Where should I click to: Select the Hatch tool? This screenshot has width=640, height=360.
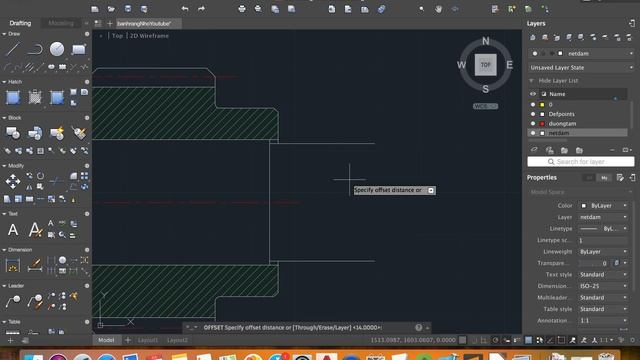(x=13, y=98)
